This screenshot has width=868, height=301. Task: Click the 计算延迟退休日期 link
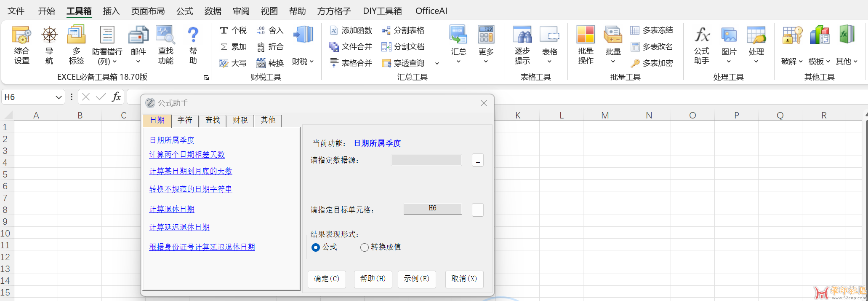point(179,227)
